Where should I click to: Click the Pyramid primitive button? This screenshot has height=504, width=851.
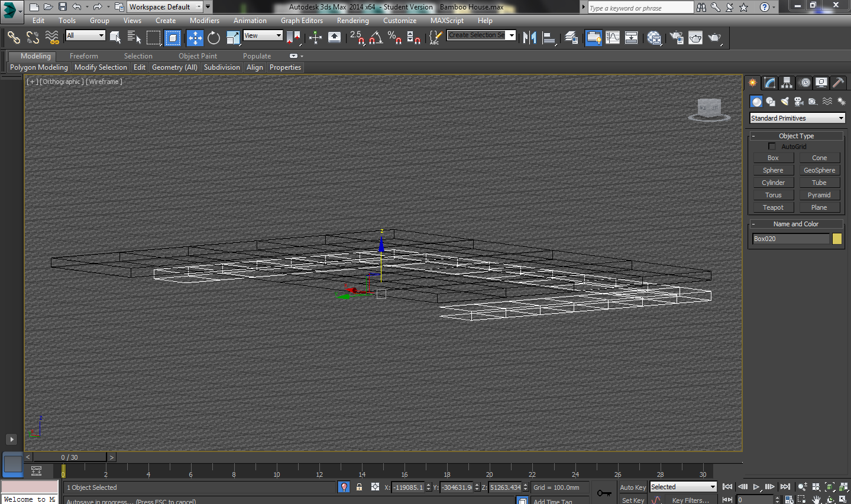(820, 195)
